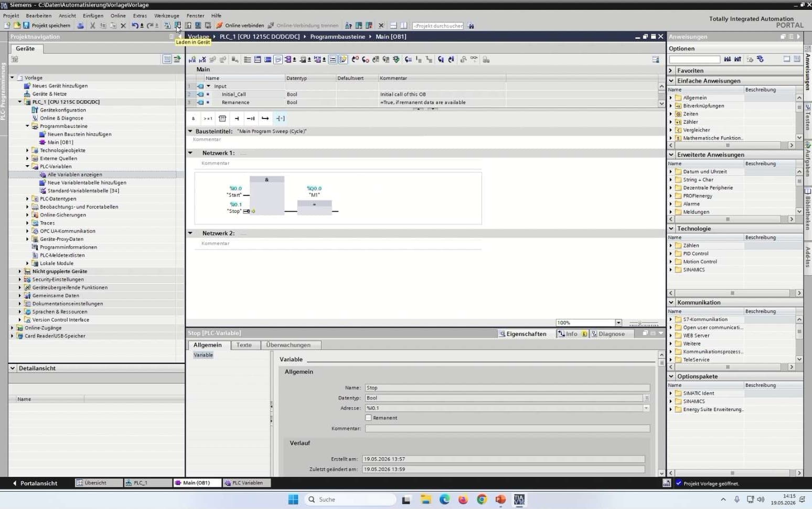Viewport: 812px width, 509px height.
Task: Click the Kommentar input field
Action: pos(507,428)
